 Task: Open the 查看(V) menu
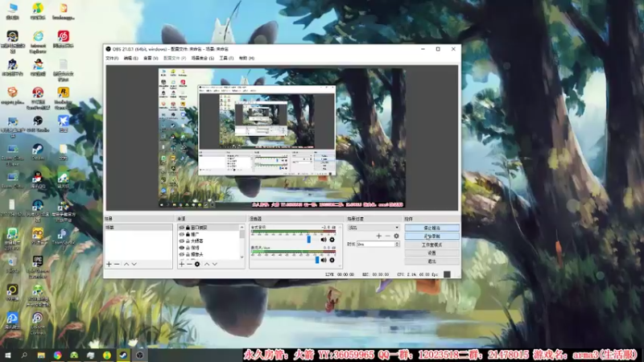[x=151, y=58]
